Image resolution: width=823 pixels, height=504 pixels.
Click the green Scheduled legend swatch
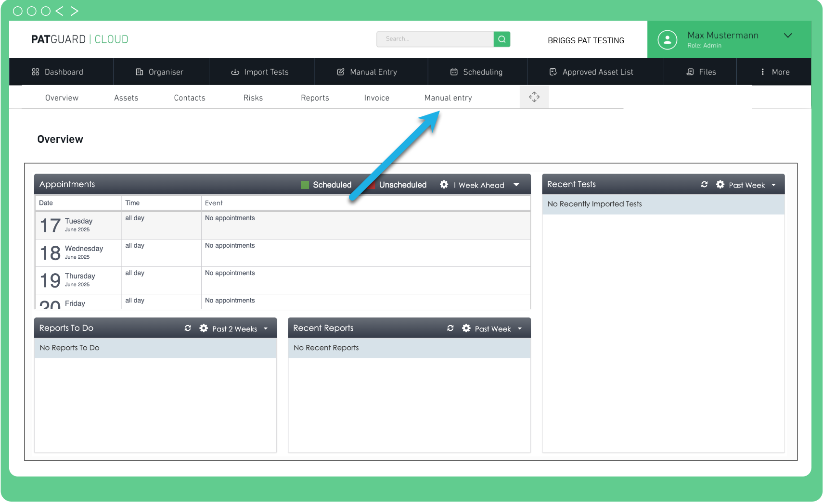click(305, 185)
